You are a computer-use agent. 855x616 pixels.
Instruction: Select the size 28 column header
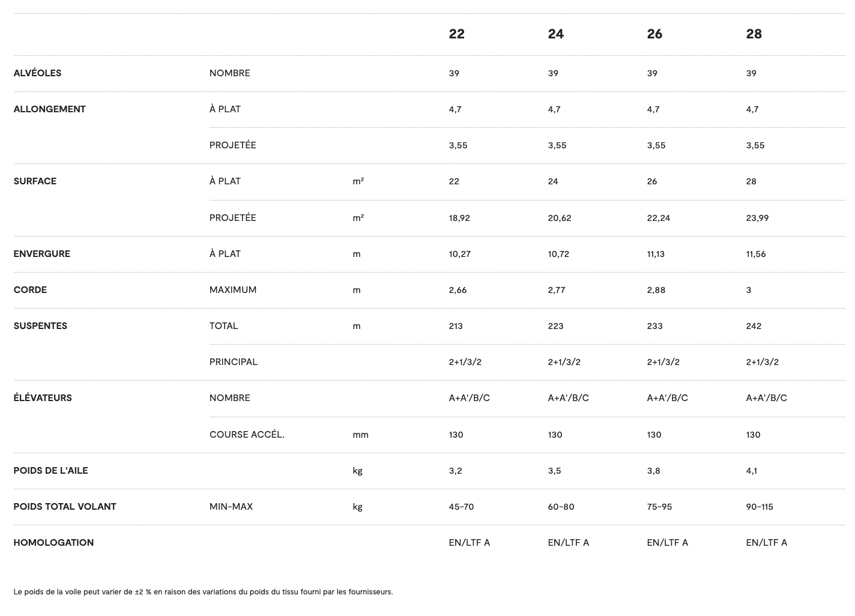point(754,34)
